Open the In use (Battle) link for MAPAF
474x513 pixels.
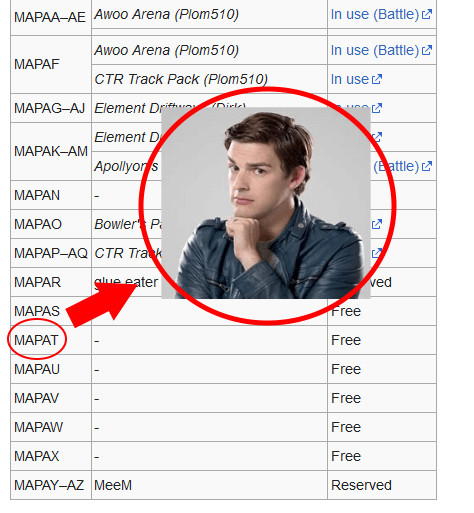(375, 51)
